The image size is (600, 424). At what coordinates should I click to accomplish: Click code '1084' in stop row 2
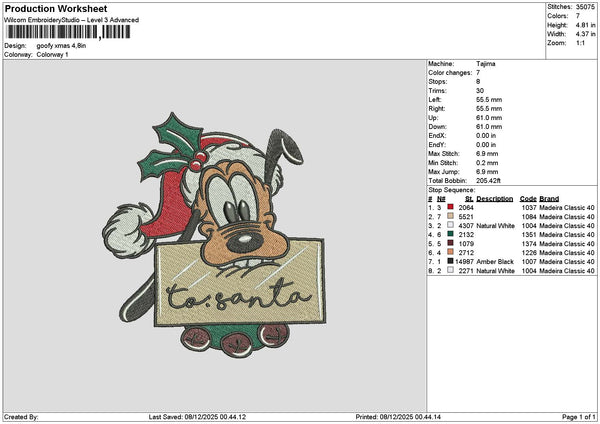pyautogui.click(x=529, y=217)
